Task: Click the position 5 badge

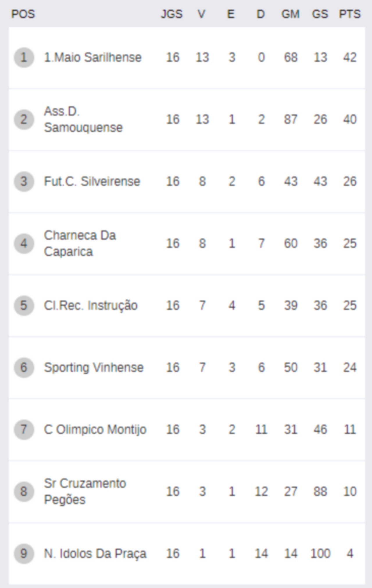Action: point(24,305)
